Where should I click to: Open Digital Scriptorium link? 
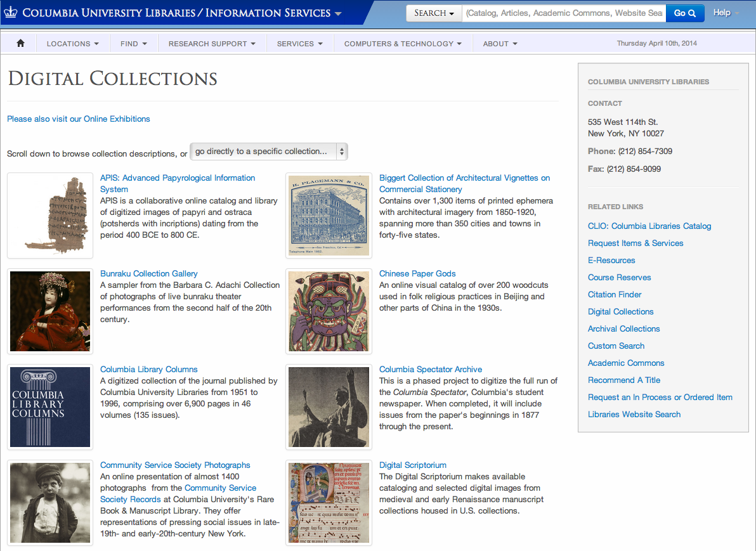coord(413,465)
